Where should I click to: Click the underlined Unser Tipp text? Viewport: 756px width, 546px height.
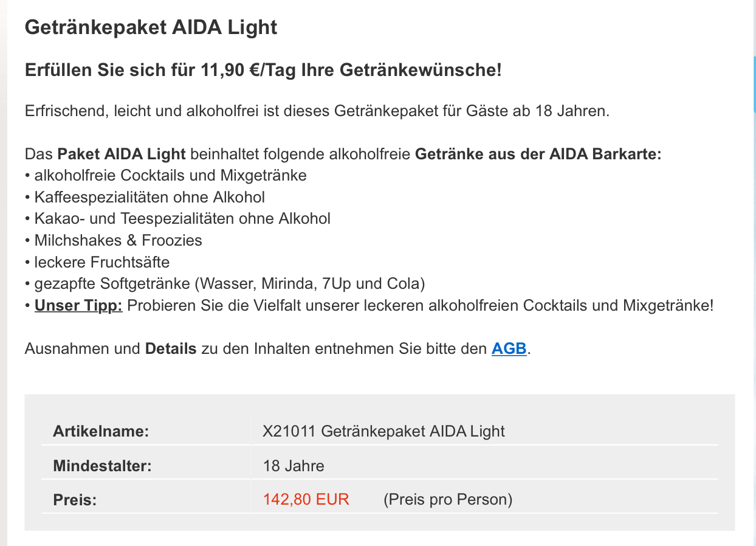[x=78, y=305]
